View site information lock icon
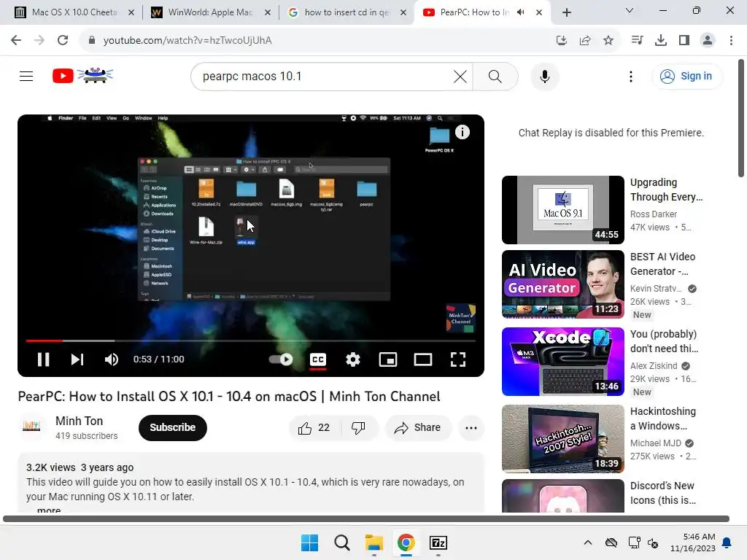Image resolution: width=747 pixels, height=560 pixels. 91,41
